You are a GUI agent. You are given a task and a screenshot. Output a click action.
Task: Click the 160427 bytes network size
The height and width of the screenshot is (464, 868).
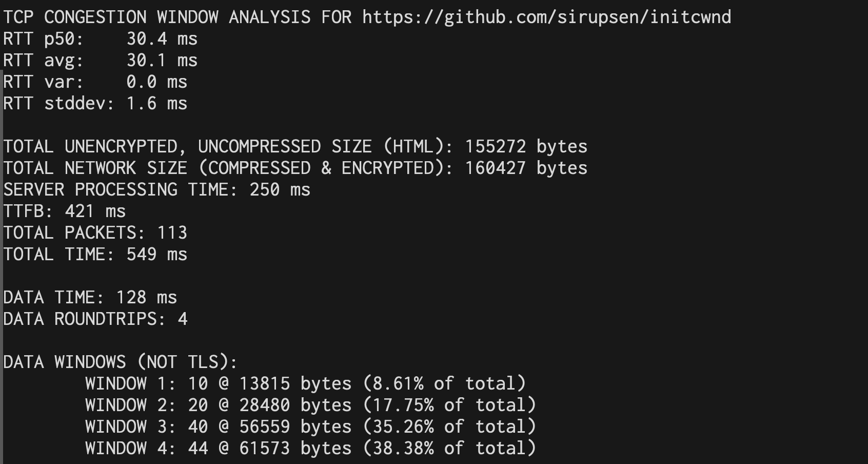point(526,168)
